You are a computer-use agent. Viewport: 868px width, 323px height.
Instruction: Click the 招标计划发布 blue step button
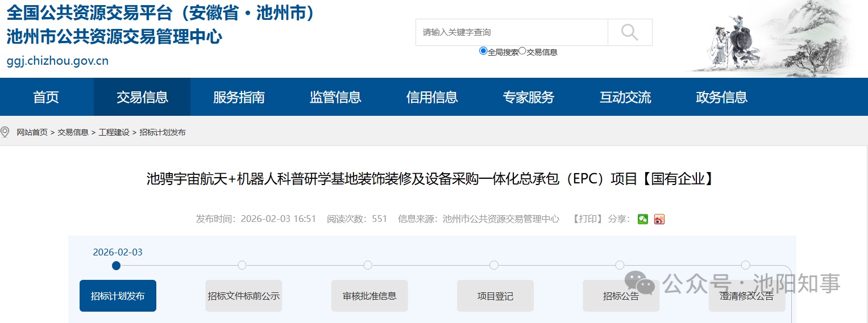click(x=118, y=296)
